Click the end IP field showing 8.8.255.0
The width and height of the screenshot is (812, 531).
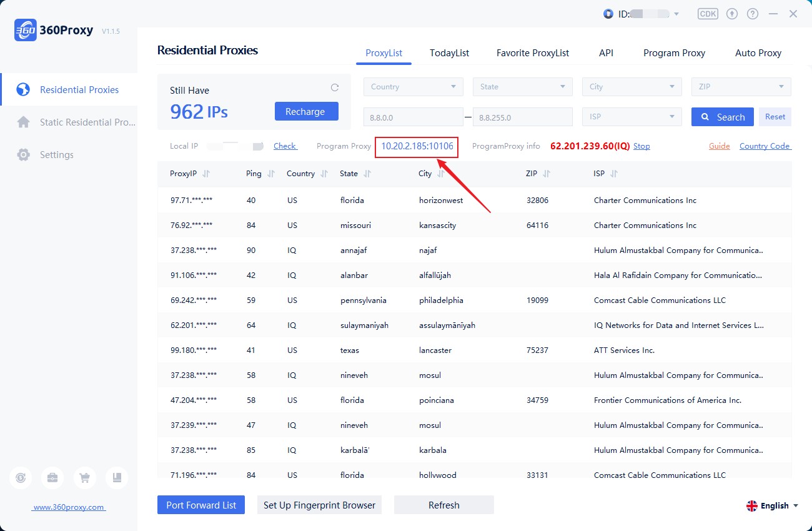pos(523,117)
